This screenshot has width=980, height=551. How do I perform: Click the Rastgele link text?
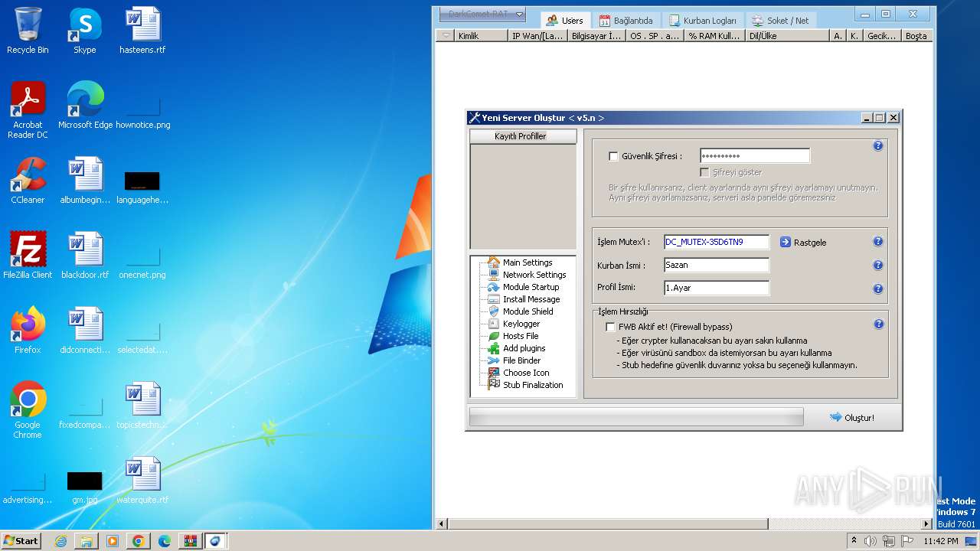point(810,243)
